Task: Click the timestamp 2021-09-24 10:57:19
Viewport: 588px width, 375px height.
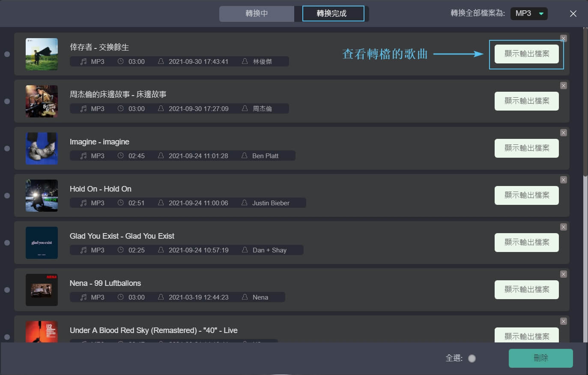Action: tap(199, 250)
